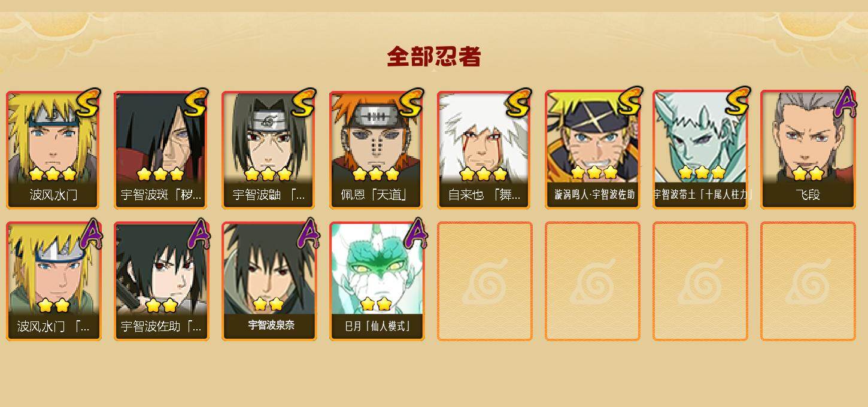The height and width of the screenshot is (407, 868).
Task: Click the purple A rank badge on 飞段
Action: point(845,103)
